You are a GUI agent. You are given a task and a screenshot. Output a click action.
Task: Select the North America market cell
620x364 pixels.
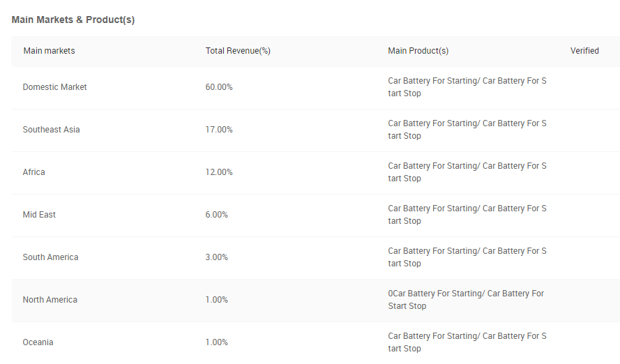click(x=50, y=300)
